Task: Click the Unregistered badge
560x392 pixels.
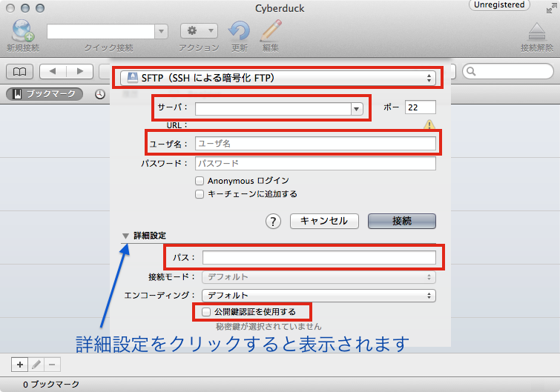Action: (x=499, y=5)
